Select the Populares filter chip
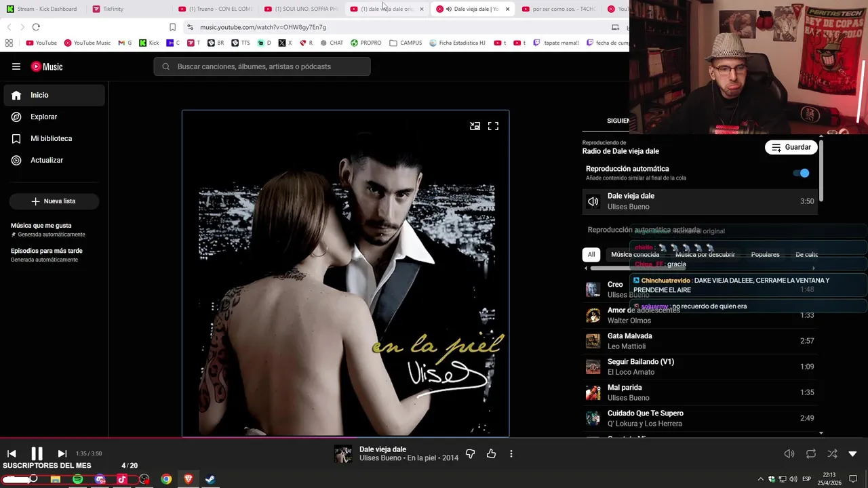The width and height of the screenshot is (868, 488). pos(765,254)
